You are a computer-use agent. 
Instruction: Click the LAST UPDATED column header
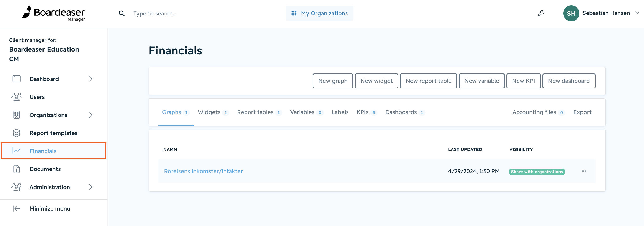(465, 149)
